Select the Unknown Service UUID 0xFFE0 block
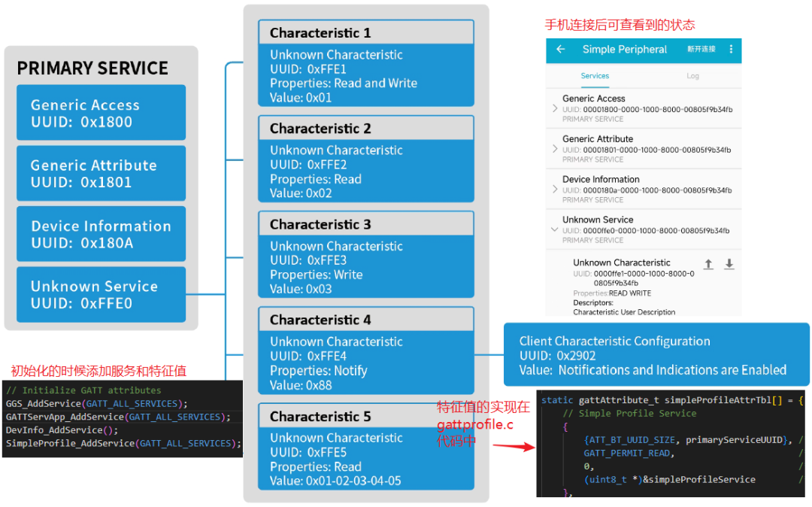812x507 pixels. pos(101,294)
